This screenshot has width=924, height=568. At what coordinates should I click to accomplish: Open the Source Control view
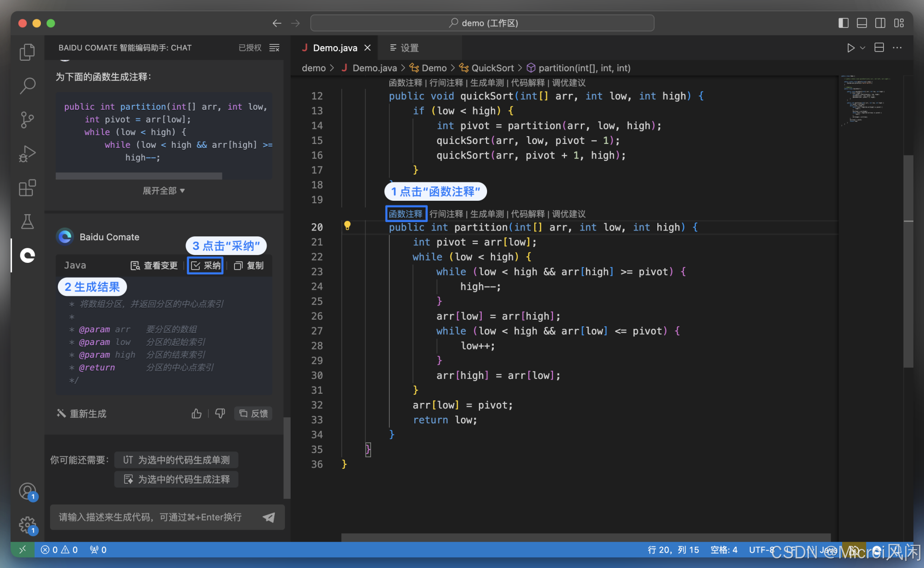[27, 119]
